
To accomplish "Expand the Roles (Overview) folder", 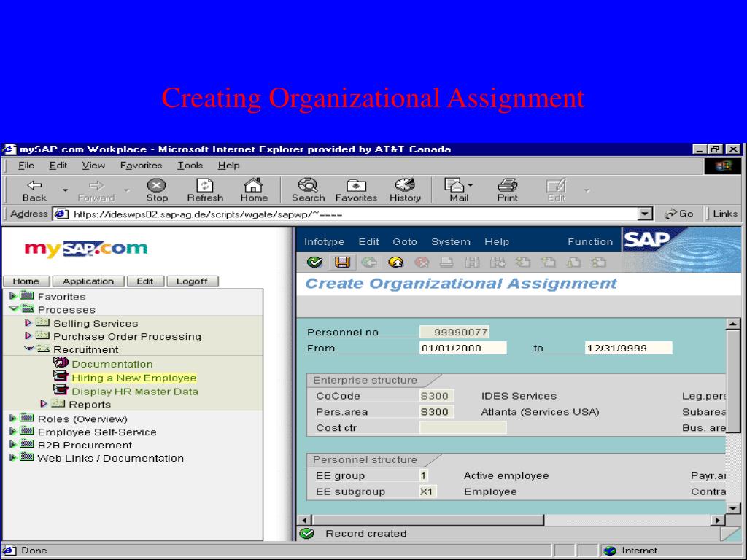I will tap(13, 418).
